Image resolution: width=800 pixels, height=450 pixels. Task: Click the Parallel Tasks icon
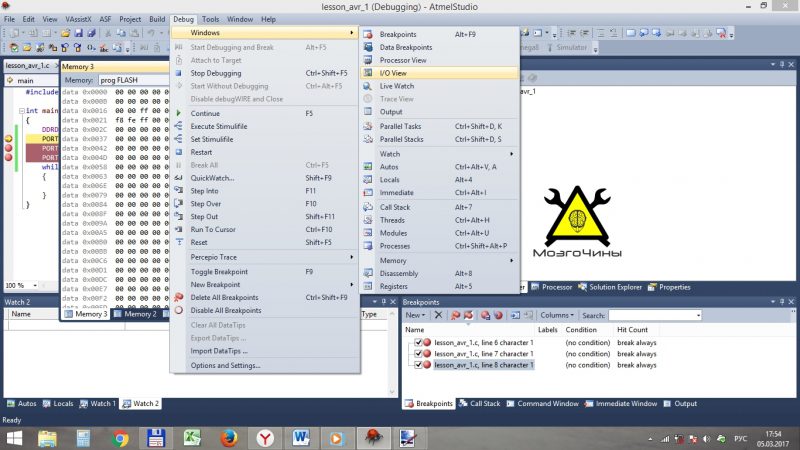click(x=368, y=126)
